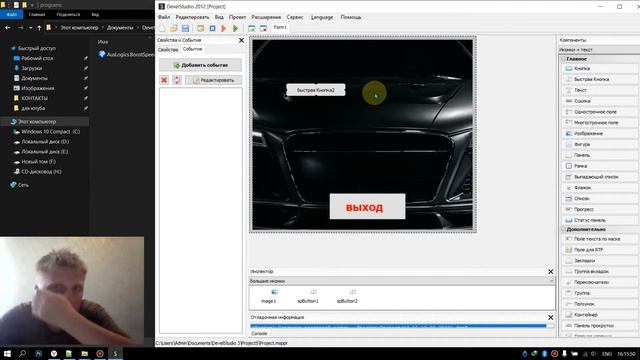Click the orange Debug run arrow
640x360 pixels.
223,28
